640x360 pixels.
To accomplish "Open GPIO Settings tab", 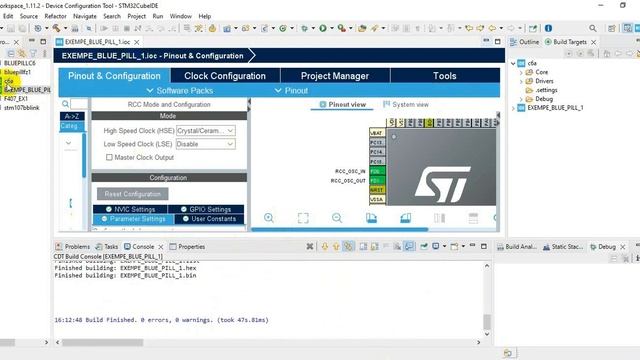I will tap(206, 209).
